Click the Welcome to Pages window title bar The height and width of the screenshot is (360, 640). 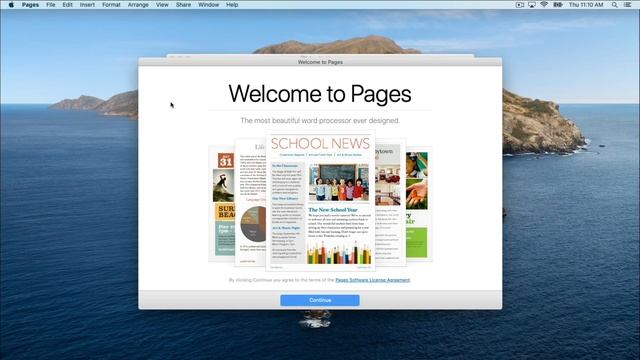(320, 62)
